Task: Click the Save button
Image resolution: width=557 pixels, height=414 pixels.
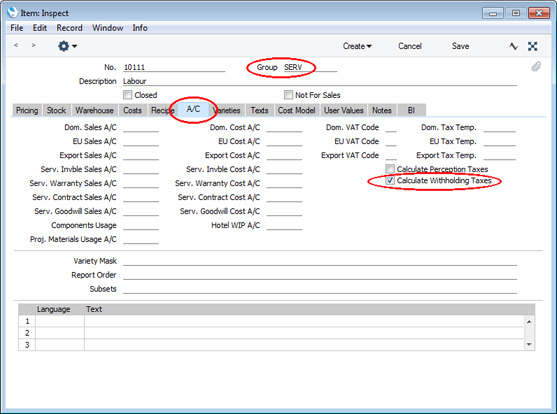Action: pyautogui.click(x=460, y=46)
